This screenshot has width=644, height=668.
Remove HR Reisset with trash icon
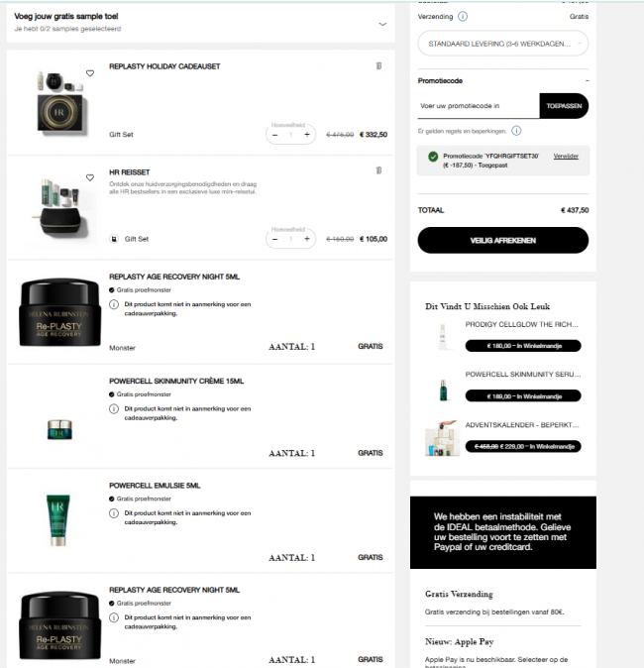point(378,170)
